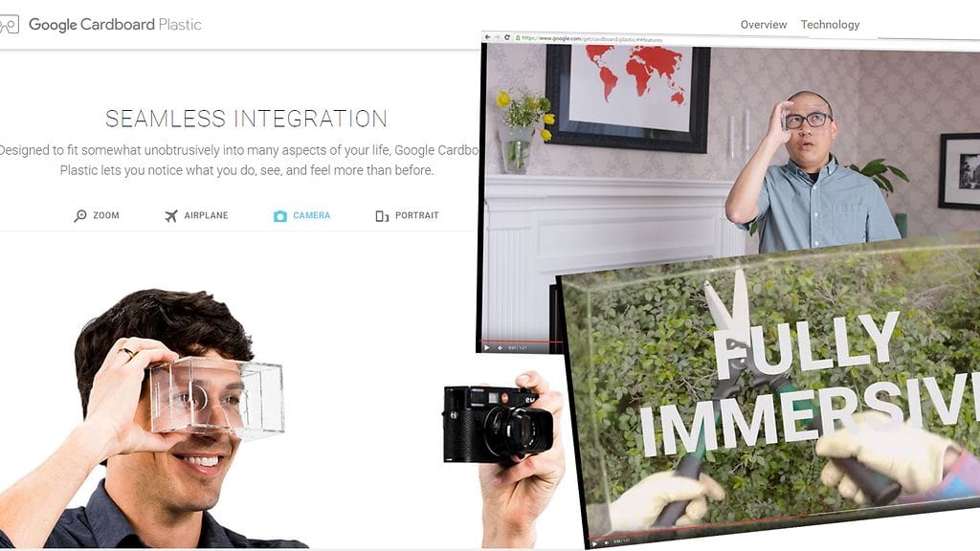Open the Technology tab
The width and height of the screenshot is (980, 551).
pyautogui.click(x=830, y=24)
